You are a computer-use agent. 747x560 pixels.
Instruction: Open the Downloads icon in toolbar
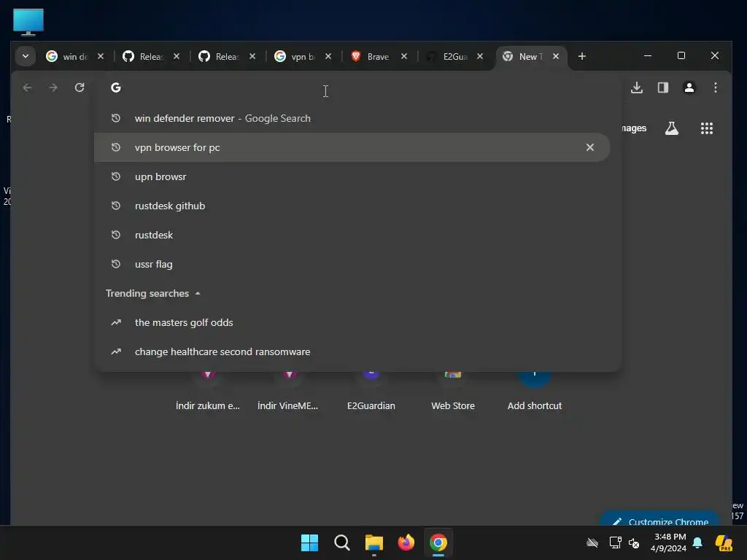[x=637, y=87]
